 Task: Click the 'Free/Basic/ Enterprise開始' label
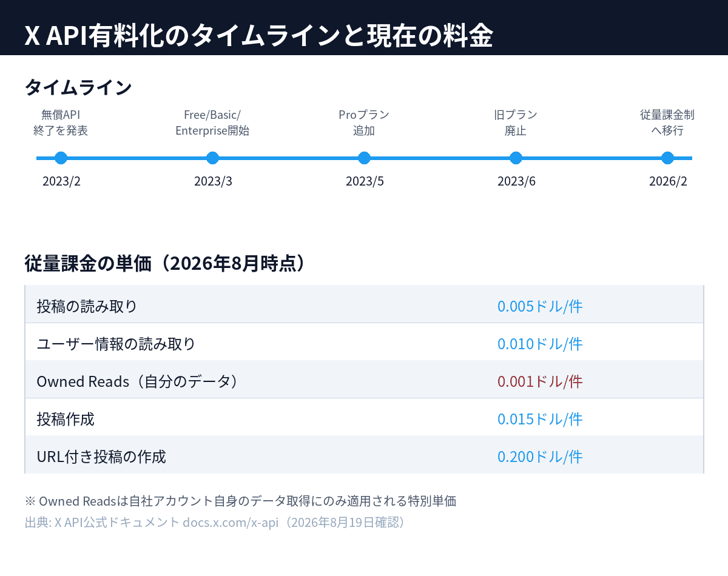point(212,122)
